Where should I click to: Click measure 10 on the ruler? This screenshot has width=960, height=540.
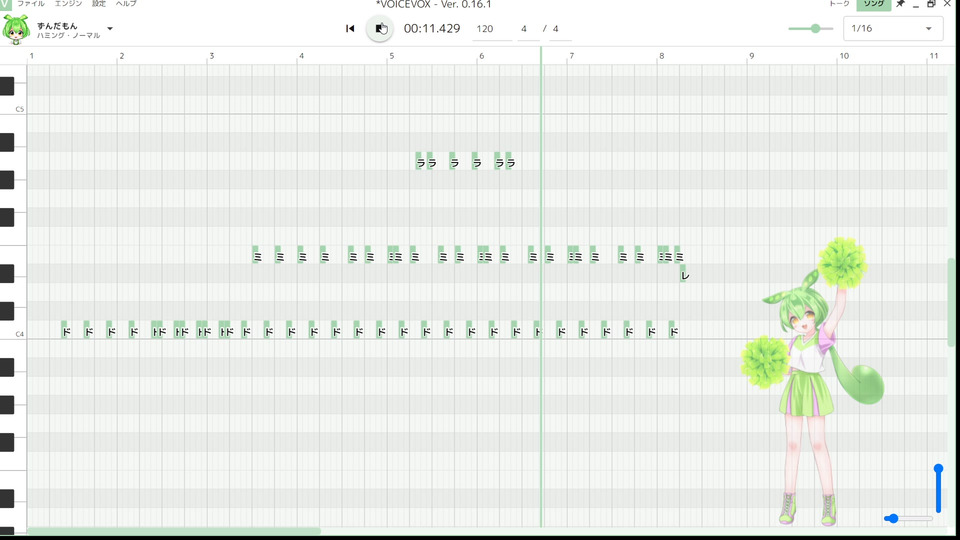(x=844, y=56)
